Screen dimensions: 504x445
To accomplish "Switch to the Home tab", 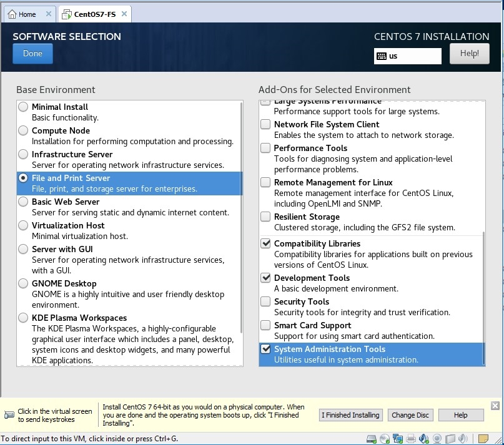I will [x=22, y=14].
